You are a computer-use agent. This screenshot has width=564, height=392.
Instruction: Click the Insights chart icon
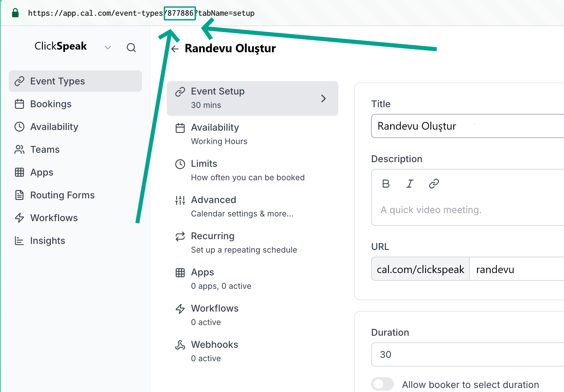(19, 241)
